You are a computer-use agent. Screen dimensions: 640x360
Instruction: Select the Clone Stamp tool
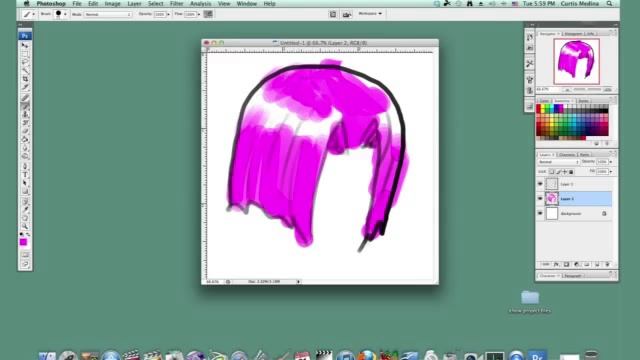click(x=25, y=114)
